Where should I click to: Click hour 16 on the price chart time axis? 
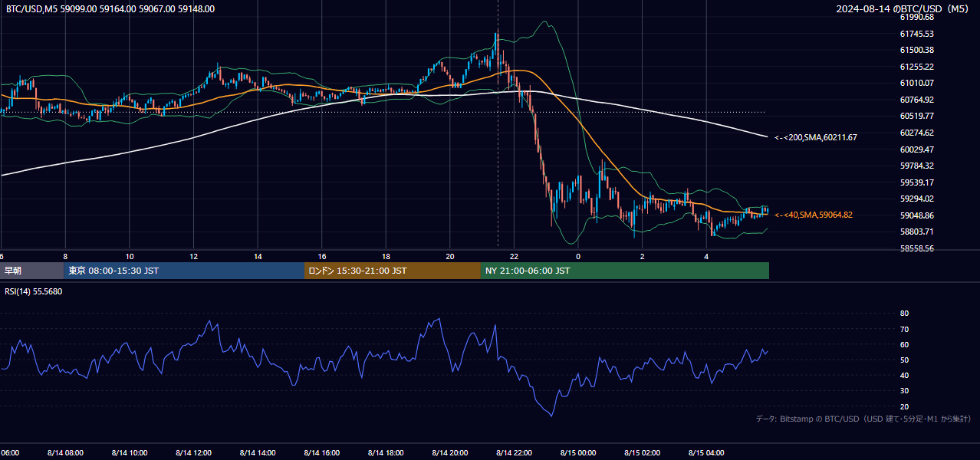click(x=321, y=256)
